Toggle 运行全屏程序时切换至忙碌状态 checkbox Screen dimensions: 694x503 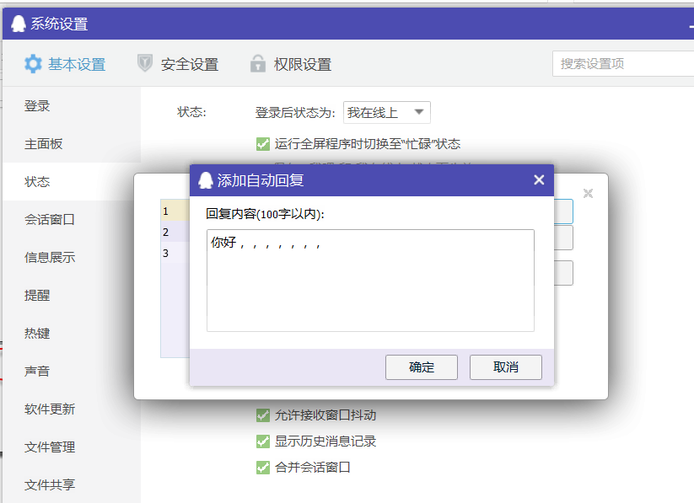tap(263, 144)
